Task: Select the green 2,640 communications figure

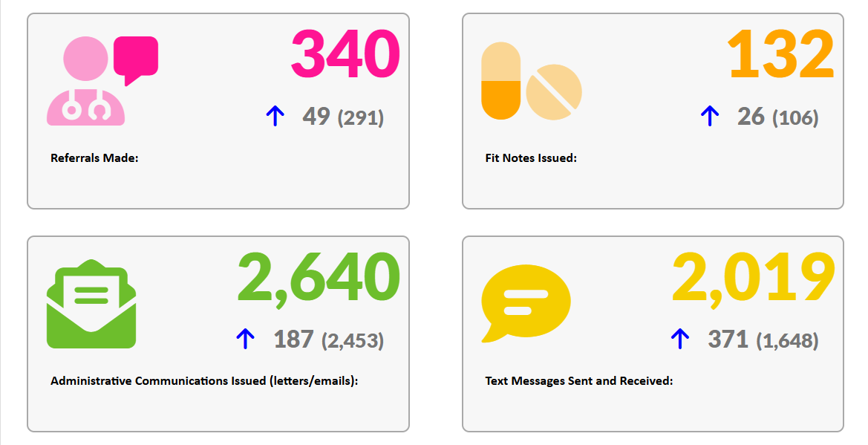Action: [319, 278]
